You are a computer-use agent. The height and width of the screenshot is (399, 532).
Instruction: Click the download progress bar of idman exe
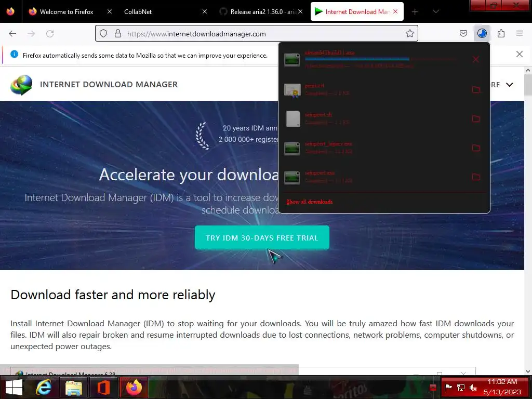tap(381, 59)
